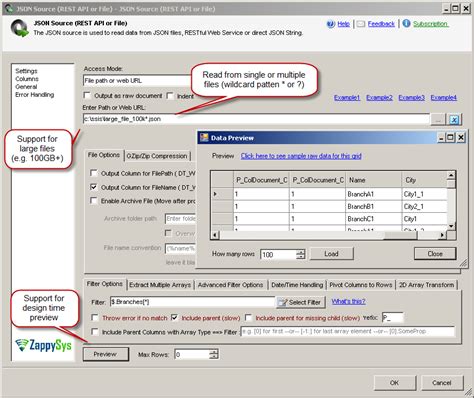The width and height of the screenshot is (474, 398).
Task: Click the Load button in Data Preview
Action: click(x=332, y=254)
